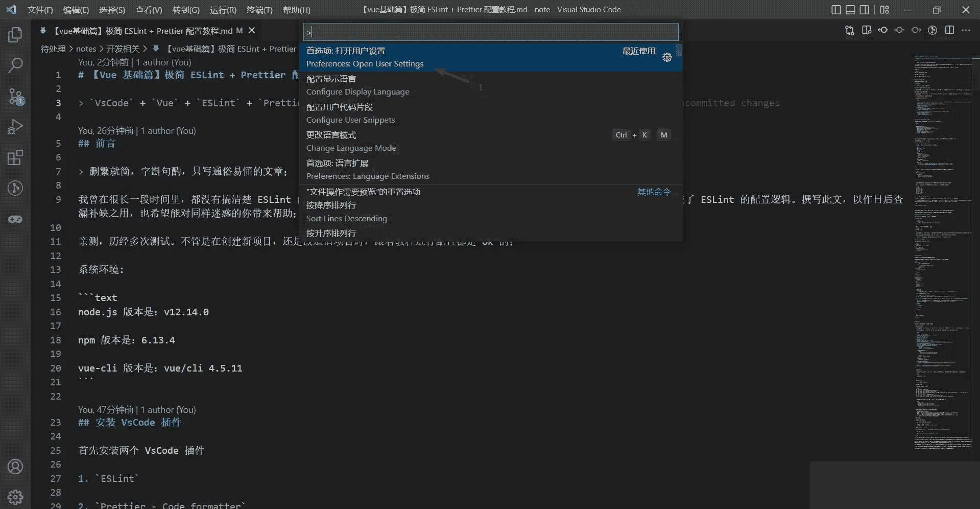Click 'npm 版本是：6.13.4' text line
The height and width of the screenshot is (509, 980).
tap(127, 340)
